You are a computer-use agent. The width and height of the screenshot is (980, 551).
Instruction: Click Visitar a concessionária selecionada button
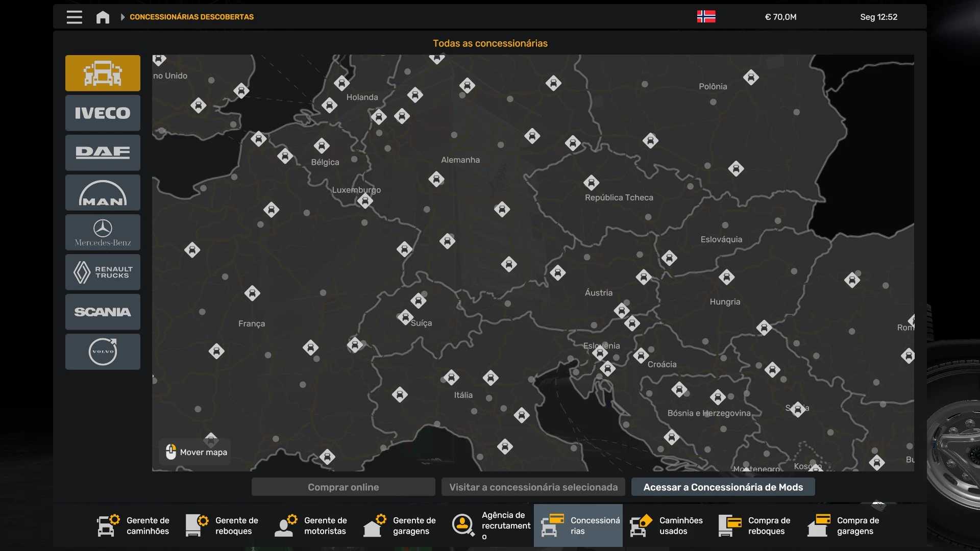(533, 487)
